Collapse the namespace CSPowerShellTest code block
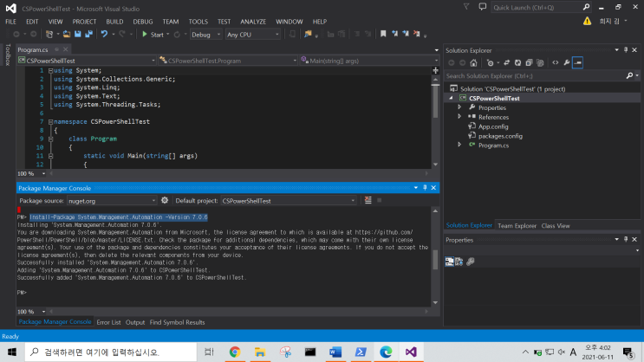Screen dimensions: 644x362 (50, 122)
